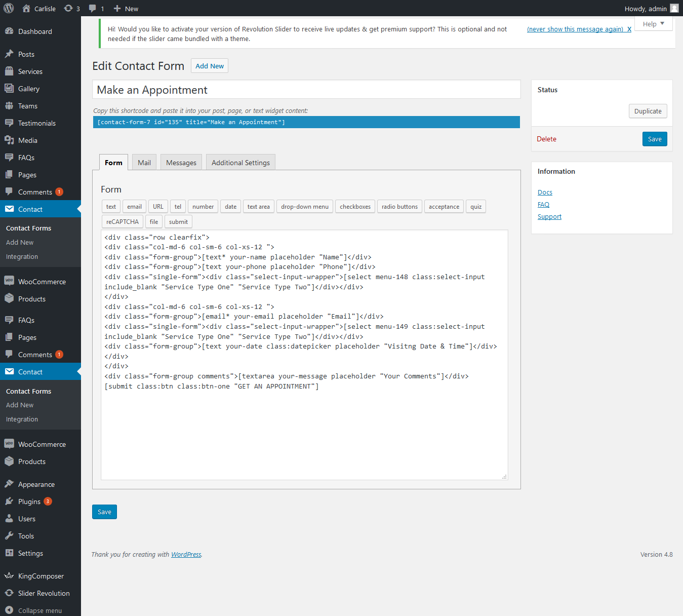Open KingComposer from the sidebar
Screen dimensions: 683x616
pyautogui.click(x=41, y=576)
